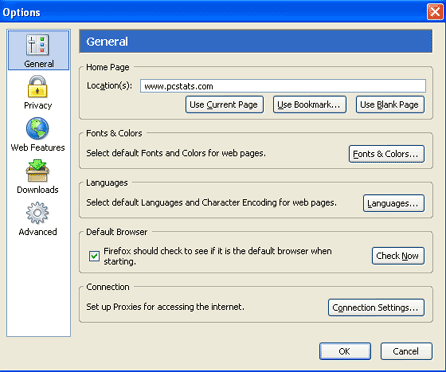Open the Advanced gear icon
The image size is (446, 372).
pyautogui.click(x=37, y=213)
